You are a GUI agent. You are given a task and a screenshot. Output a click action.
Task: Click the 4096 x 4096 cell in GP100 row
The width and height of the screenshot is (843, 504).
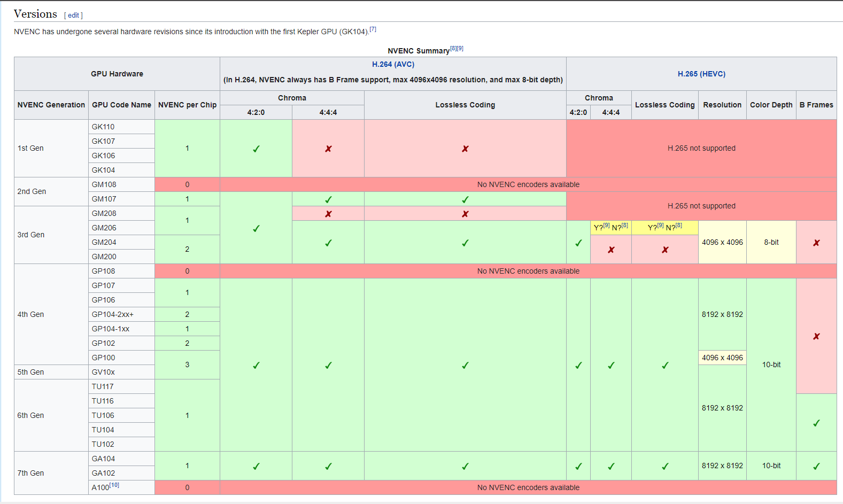click(x=722, y=358)
